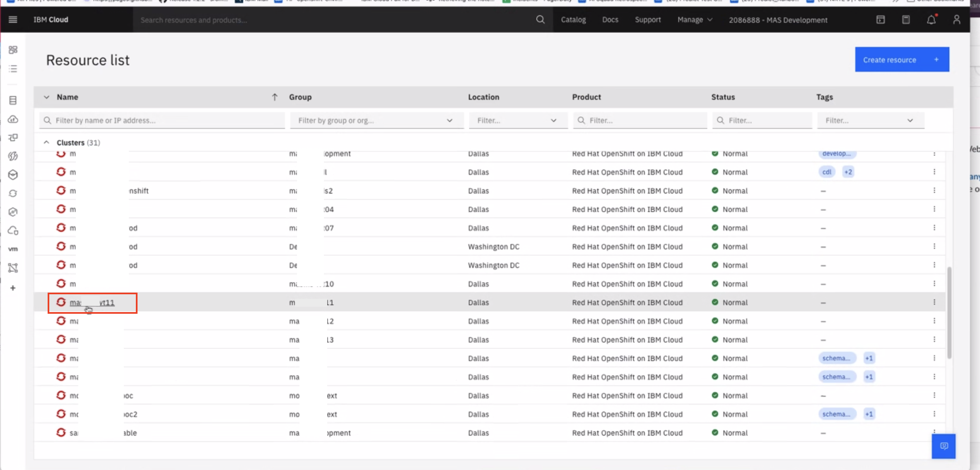This screenshot has height=470, width=980.
Task: Open actions menu for the vt11 cluster row
Action: coord(934,302)
